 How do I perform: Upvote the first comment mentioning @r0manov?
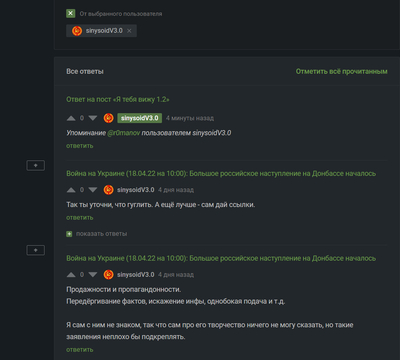[71, 118]
